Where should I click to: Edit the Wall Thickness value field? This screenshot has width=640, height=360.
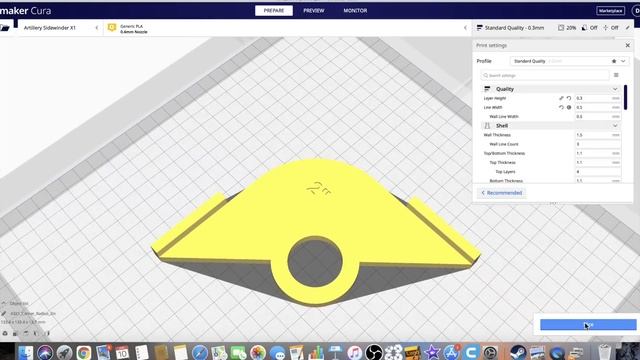[598, 135]
